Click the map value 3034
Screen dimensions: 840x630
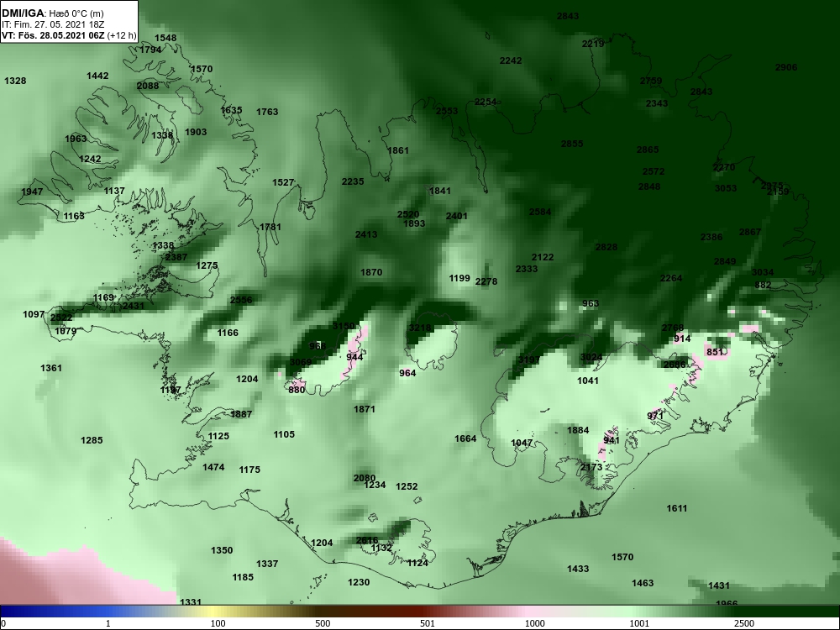pos(763,273)
